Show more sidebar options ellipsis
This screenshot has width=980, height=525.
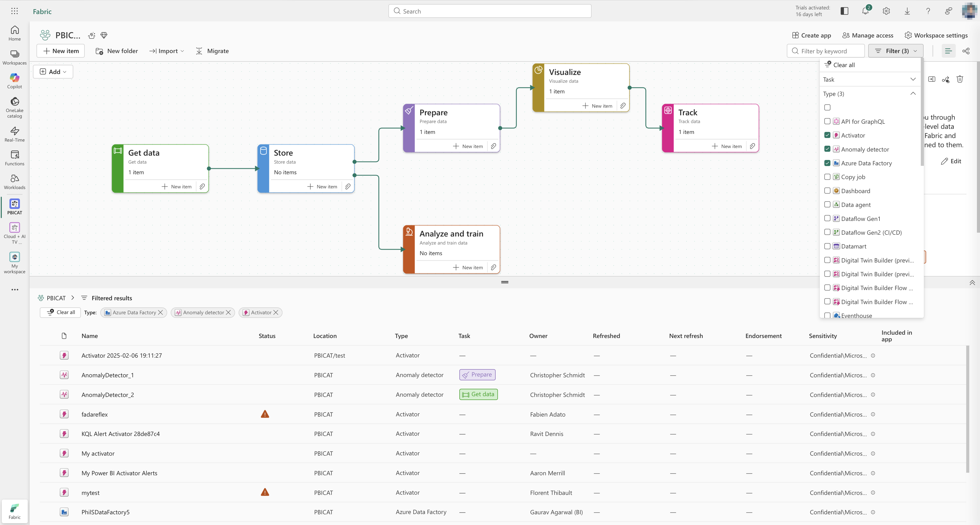click(x=15, y=290)
